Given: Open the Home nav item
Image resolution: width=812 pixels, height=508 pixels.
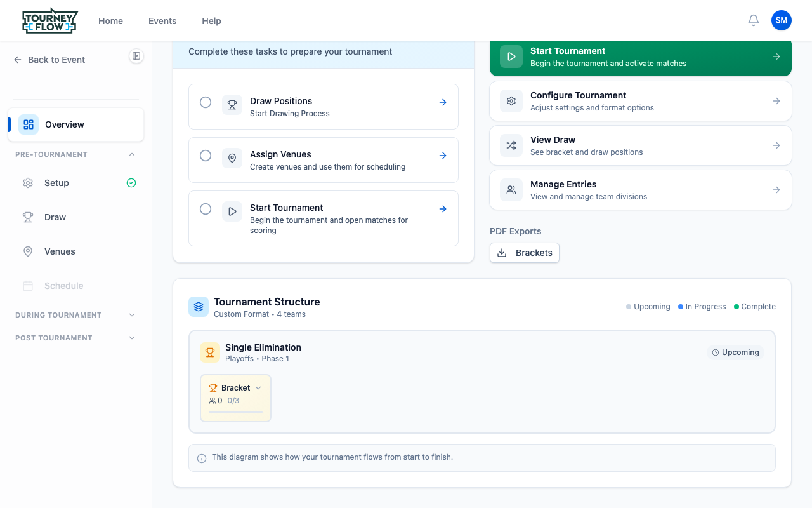Looking at the screenshot, I should point(110,21).
